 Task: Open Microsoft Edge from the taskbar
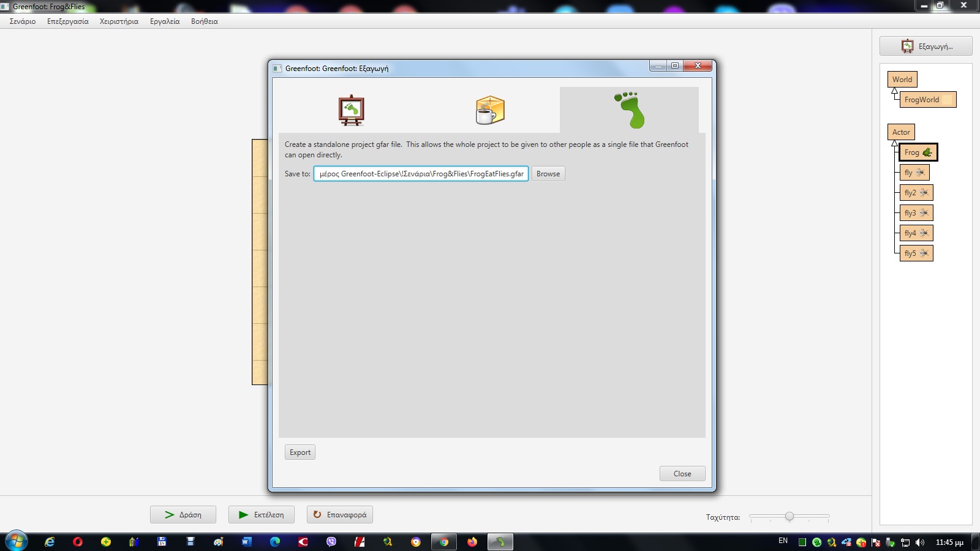275,542
